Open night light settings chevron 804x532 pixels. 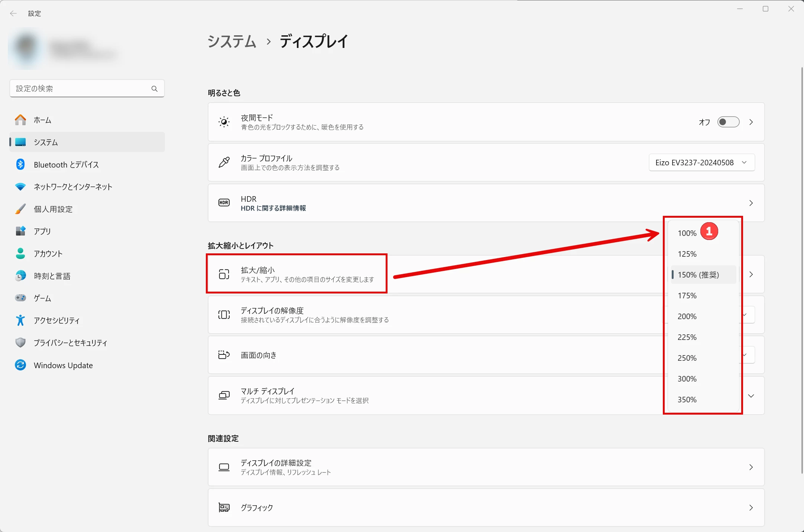751,122
